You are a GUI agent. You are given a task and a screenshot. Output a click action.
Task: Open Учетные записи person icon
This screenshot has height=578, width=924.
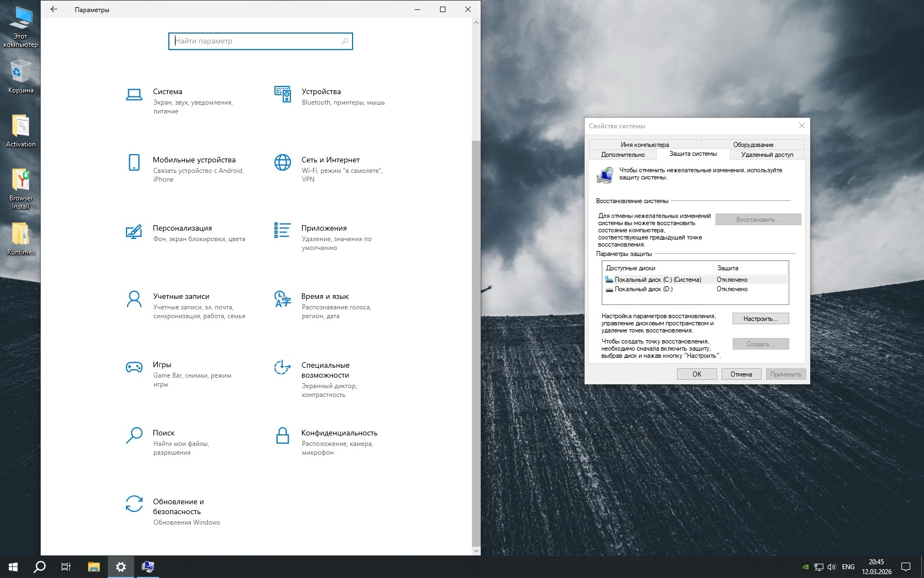[x=134, y=299]
